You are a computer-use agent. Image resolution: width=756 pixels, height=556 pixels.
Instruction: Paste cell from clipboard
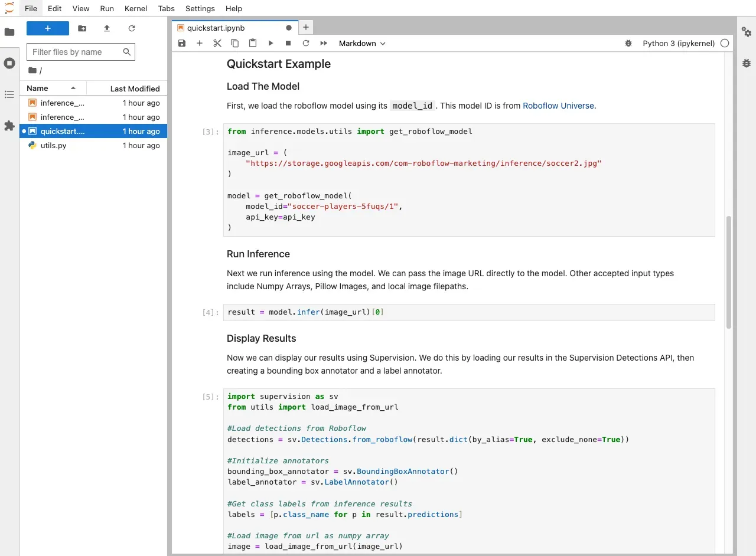[x=253, y=43]
